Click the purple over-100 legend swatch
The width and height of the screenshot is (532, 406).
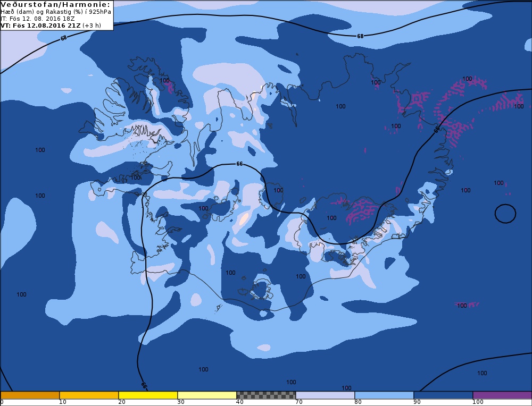click(502, 395)
